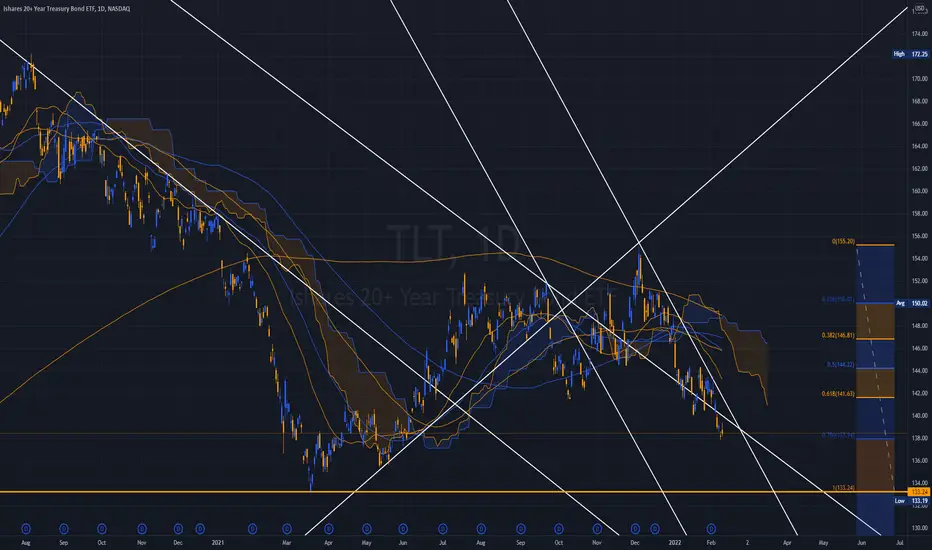The width and height of the screenshot is (932, 550).
Task: Click the High 172.25 price label
Action: coord(910,54)
